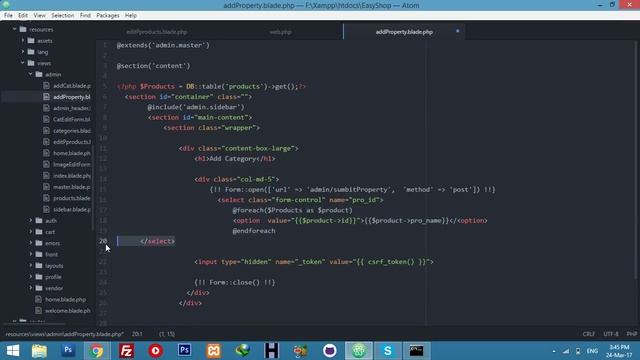Open the Help menu

[x=131, y=16]
